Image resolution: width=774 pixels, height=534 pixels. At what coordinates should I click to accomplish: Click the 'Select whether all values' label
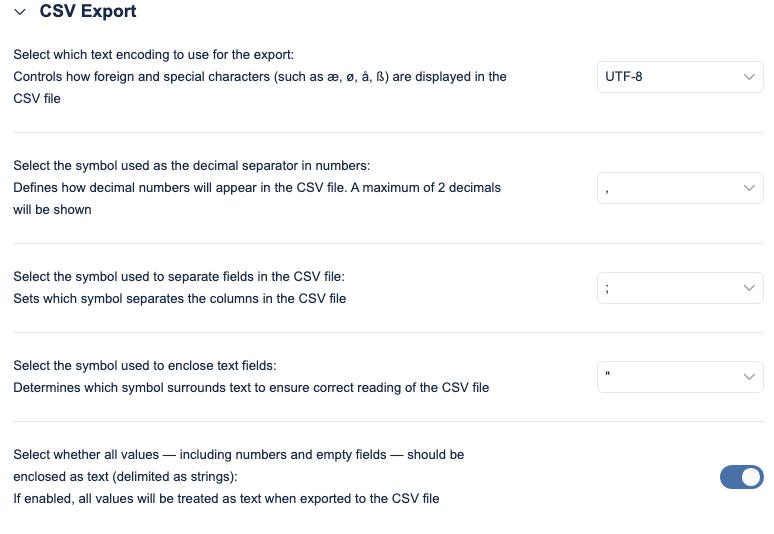tap(238, 454)
